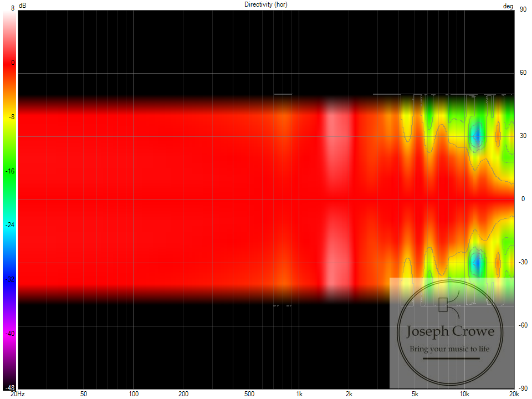
Task: Click the white 8 dB top of scale
Action: (9, 13)
